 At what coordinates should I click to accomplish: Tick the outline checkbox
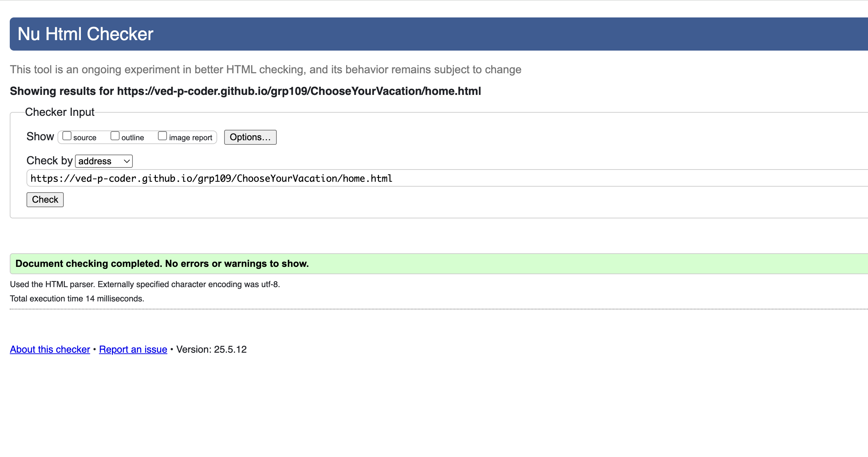[x=115, y=136]
